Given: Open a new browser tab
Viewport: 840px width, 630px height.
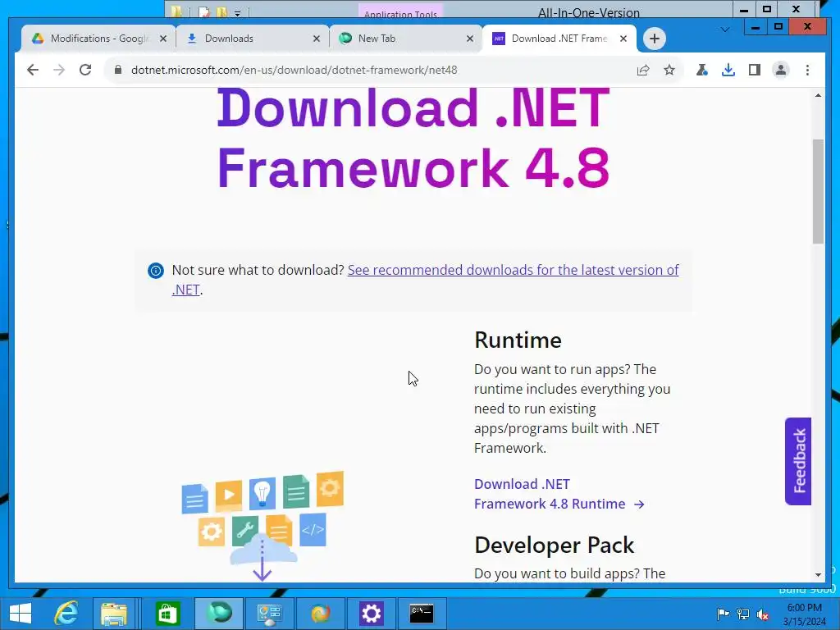Looking at the screenshot, I should [x=654, y=39].
